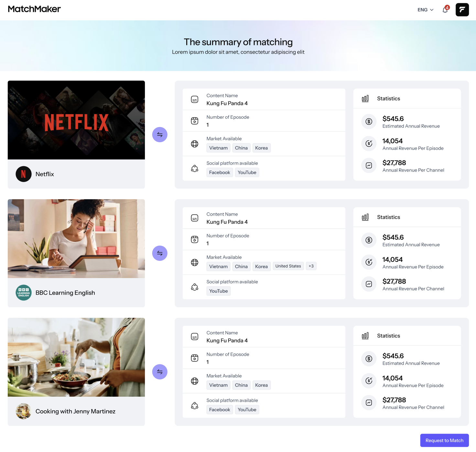Viewport: 476px width, 452px height.
Task: Select the United States tag in the BBC card
Action: coord(288,266)
